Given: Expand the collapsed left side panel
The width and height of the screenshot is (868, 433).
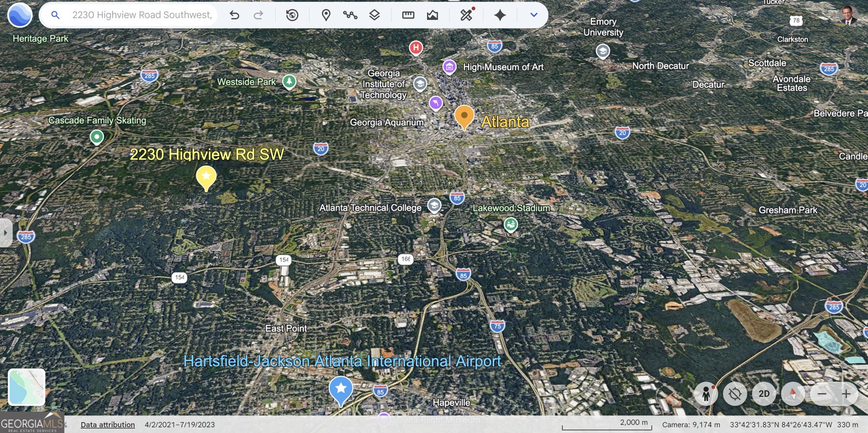Looking at the screenshot, I should point(5,232).
